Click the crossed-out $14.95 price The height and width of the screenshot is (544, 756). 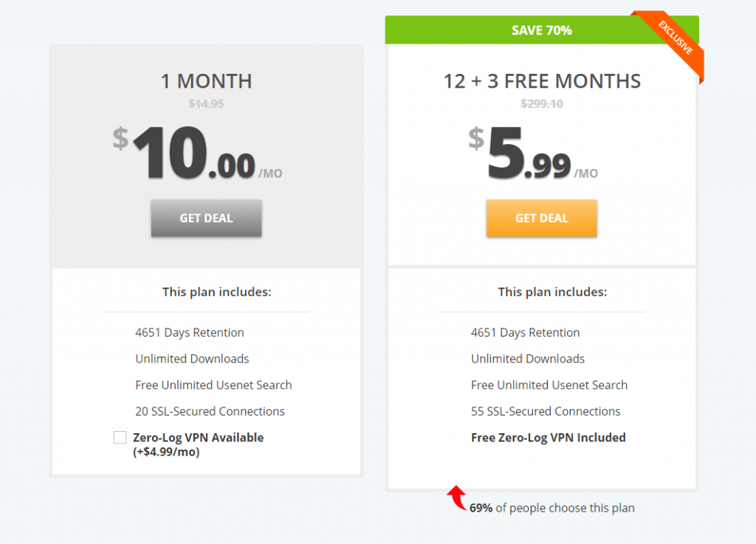(206, 104)
